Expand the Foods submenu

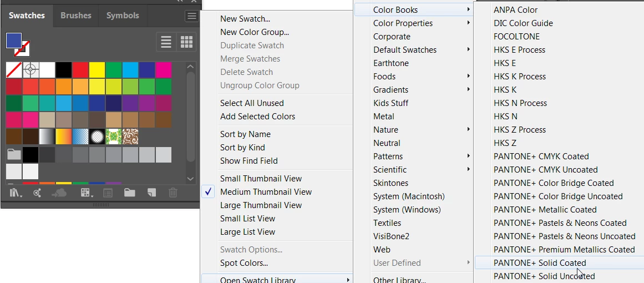pyautogui.click(x=413, y=77)
